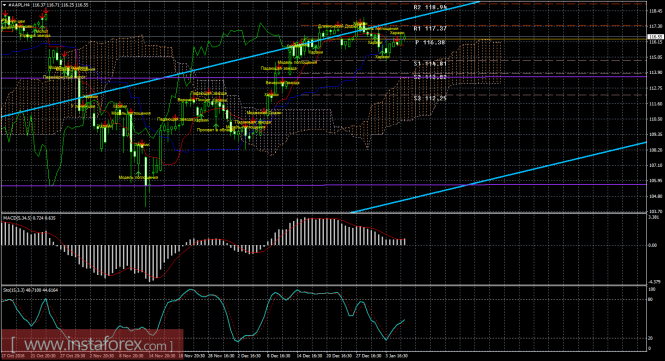Click the S1 114.81 support label
The width and height of the screenshot is (665, 361).
click(x=430, y=64)
